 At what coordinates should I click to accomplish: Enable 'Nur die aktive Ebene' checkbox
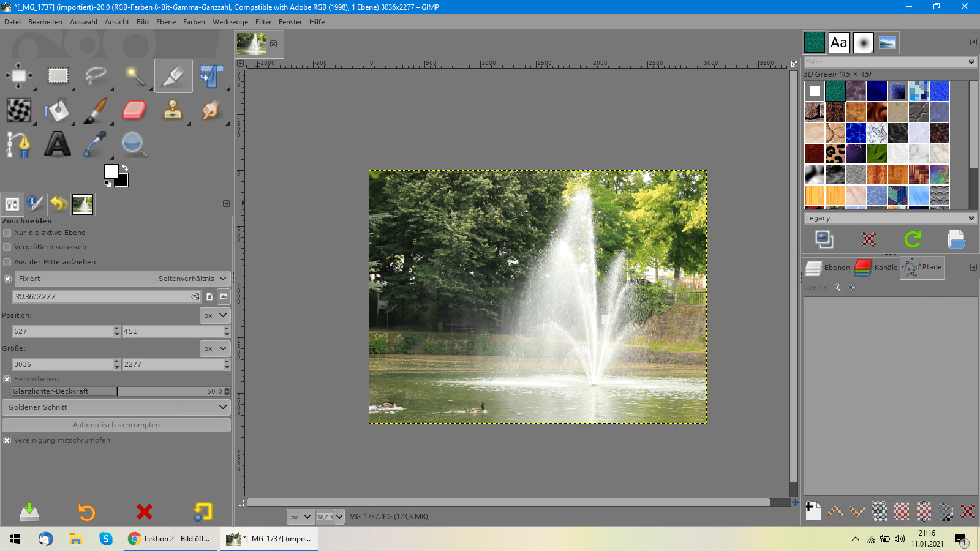(7, 233)
